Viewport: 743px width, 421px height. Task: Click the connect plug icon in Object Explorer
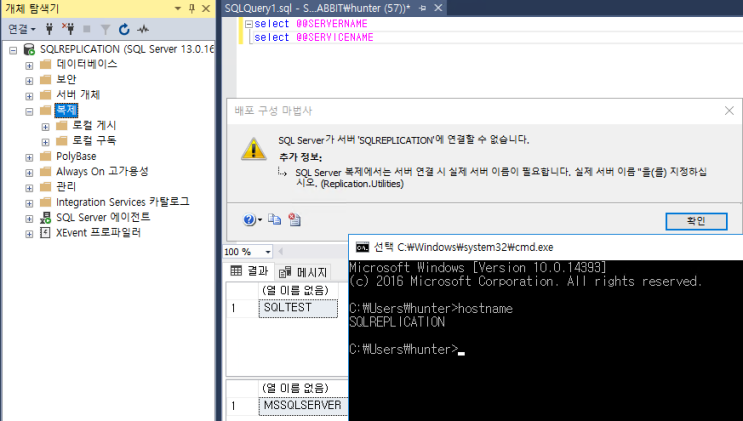click(x=49, y=29)
